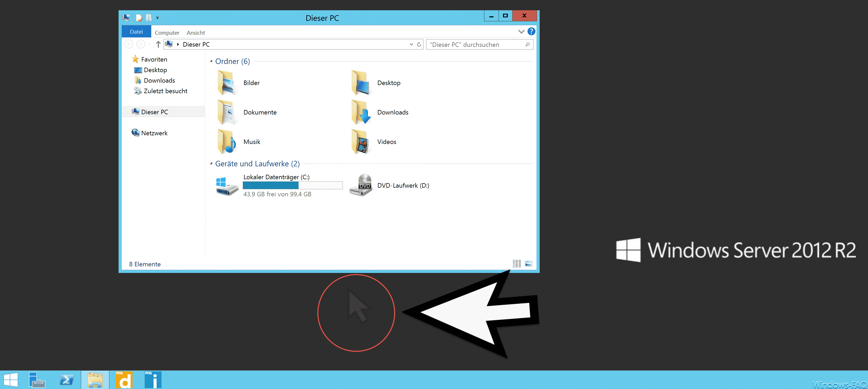Viewport: 868px width, 389px height.
Task: Click the "Bilder" folder label
Action: coord(252,83)
